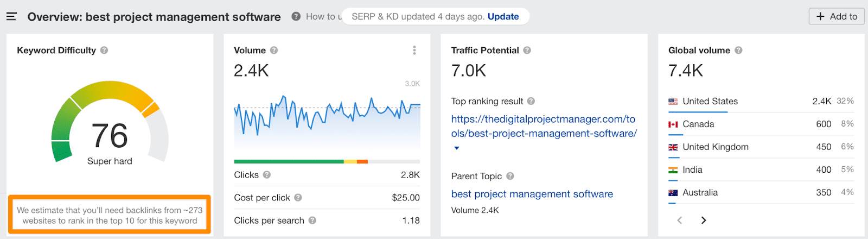Click the Traffic Potential help icon
868x239 pixels.
click(527, 51)
